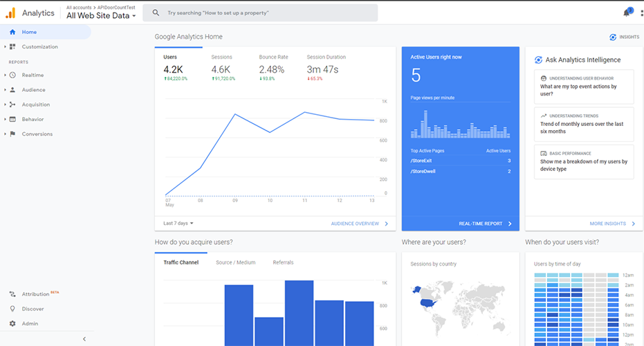
Task: Click the Basic Performance icon
Action: [544, 153]
